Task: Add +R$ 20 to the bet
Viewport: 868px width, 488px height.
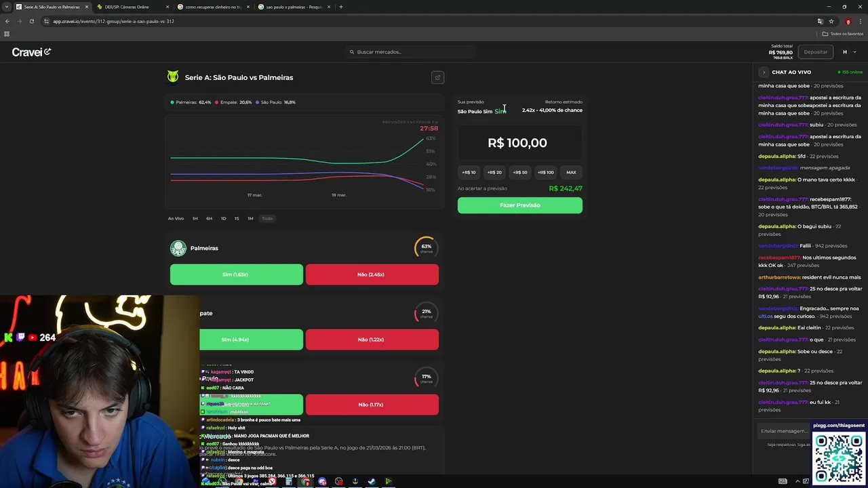Action: pos(494,172)
